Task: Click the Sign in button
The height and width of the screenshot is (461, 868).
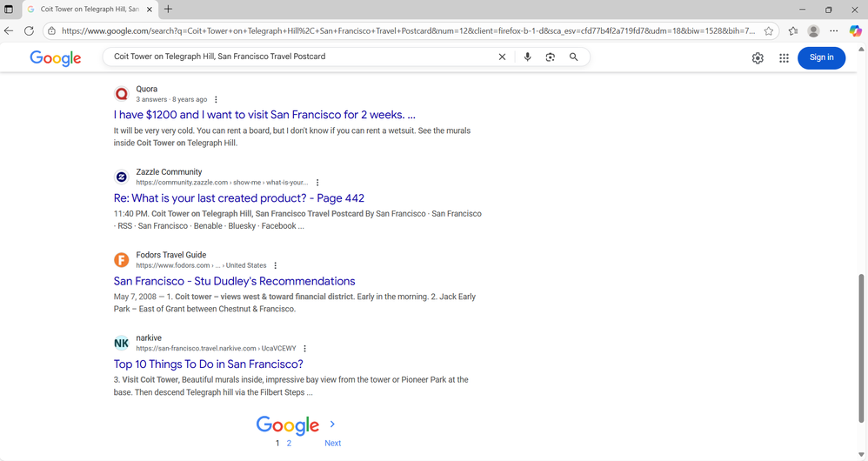Action: 821,57
